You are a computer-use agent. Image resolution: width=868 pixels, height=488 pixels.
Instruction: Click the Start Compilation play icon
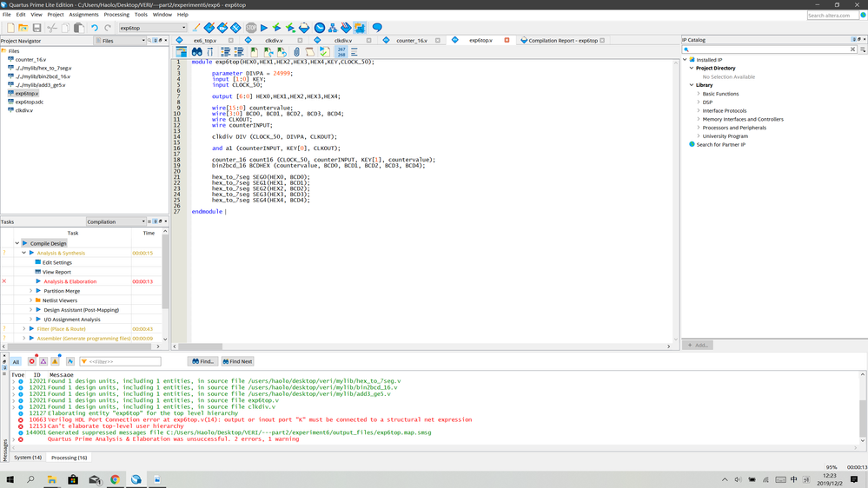[264, 28]
